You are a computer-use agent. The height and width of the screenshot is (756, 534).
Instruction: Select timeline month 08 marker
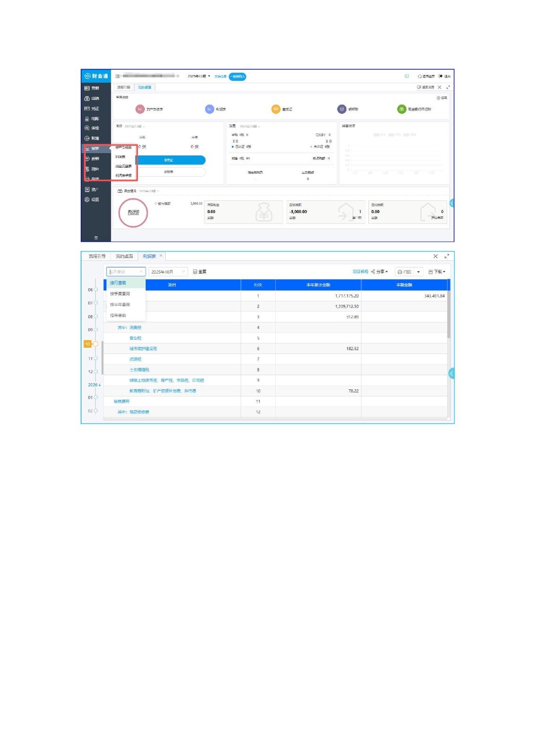pos(95,317)
